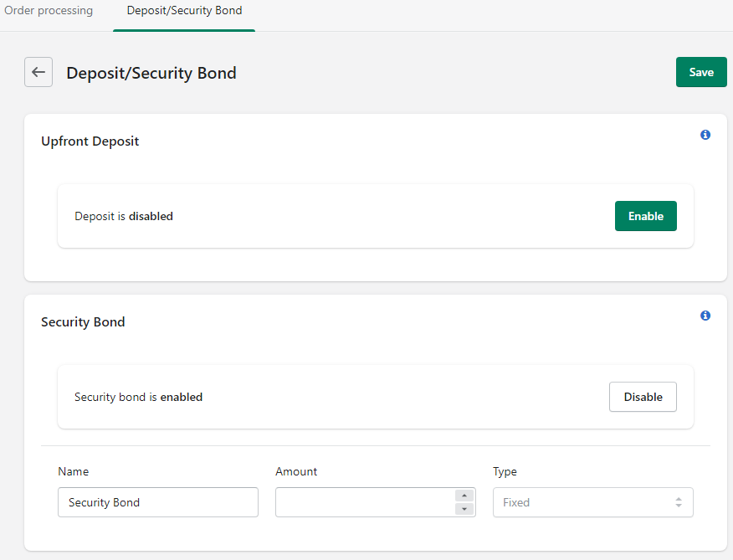The height and width of the screenshot is (560, 733).
Task: Click the Deposit is disabled status text
Action: 123,216
